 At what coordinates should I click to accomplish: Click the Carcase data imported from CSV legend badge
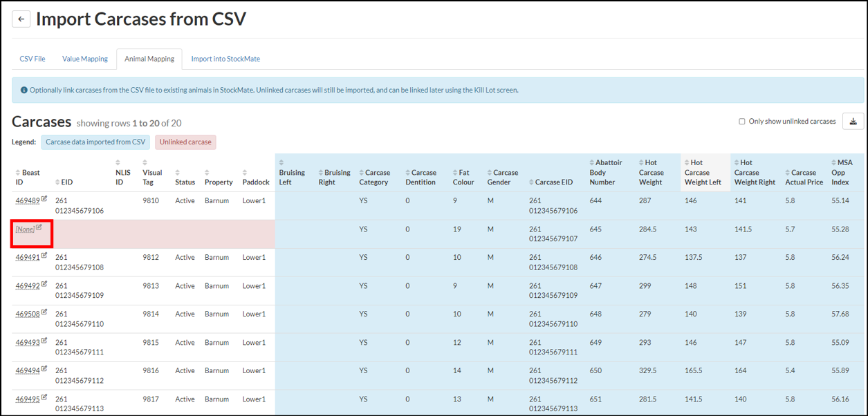click(x=95, y=142)
